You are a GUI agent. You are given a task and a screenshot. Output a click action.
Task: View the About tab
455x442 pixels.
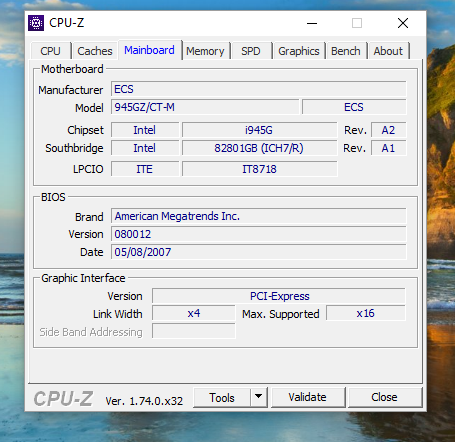click(388, 51)
